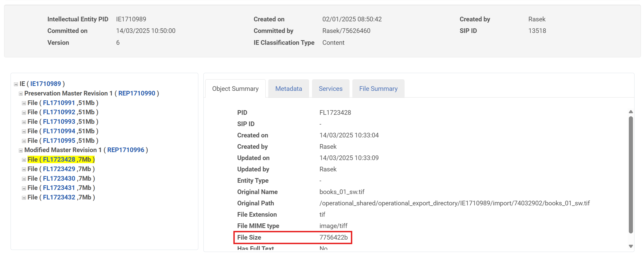Image resolution: width=644 pixels, height=254 pixels.
Task: Collapse the IE root tree node
Action: pos(16,84)
